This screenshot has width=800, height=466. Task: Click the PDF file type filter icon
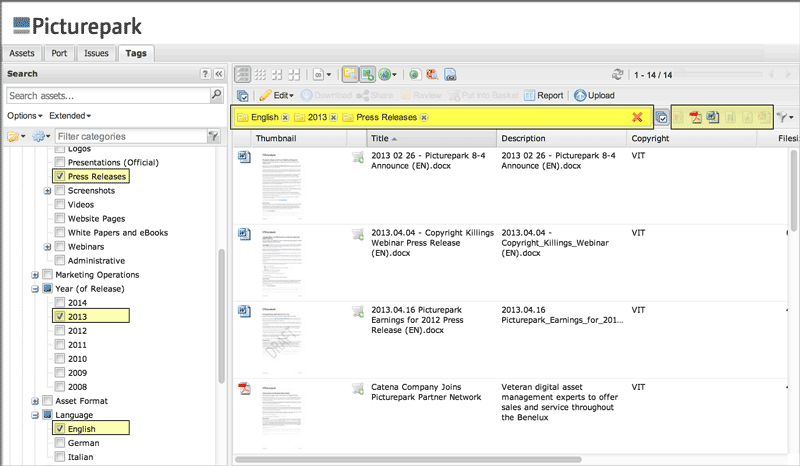(x=695, y=117)
